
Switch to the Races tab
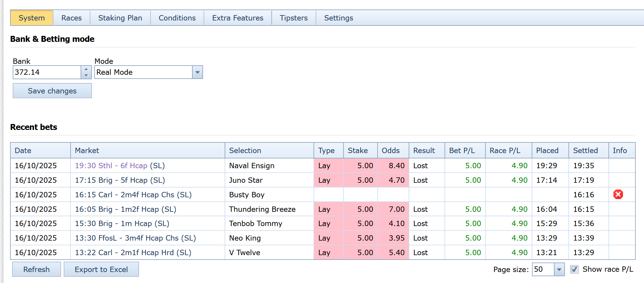coord(71,18)
